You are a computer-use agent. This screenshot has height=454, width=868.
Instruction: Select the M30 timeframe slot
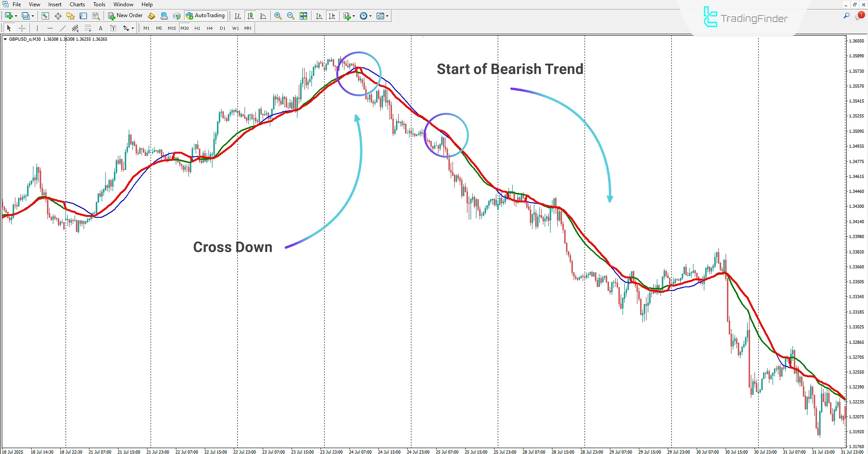(x=184, y=28)
